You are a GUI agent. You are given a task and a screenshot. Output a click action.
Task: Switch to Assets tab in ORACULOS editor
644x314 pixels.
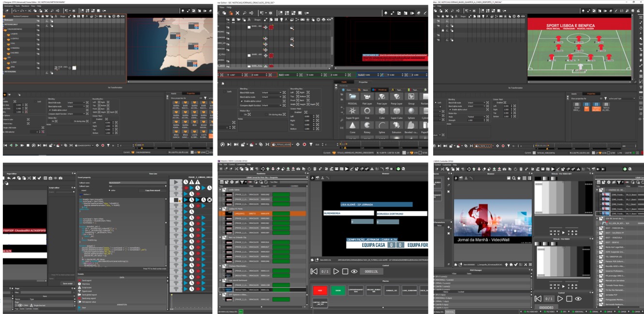coord(344,82)
